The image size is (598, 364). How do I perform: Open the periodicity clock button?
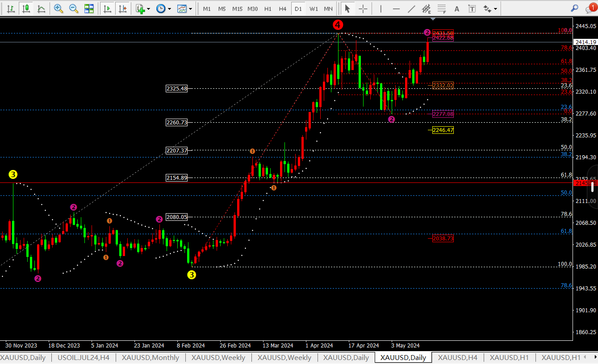[160, 8]
